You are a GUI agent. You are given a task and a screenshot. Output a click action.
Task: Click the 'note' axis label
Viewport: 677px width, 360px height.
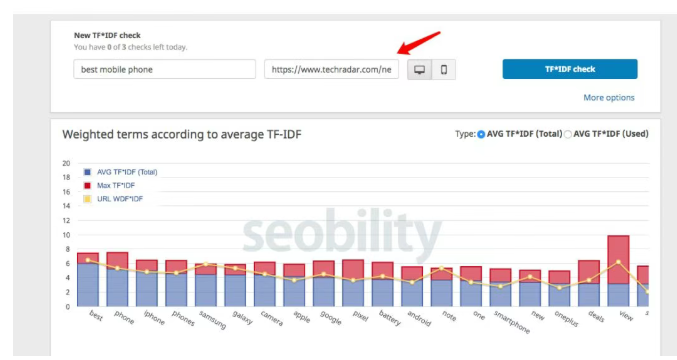point(449,316)
